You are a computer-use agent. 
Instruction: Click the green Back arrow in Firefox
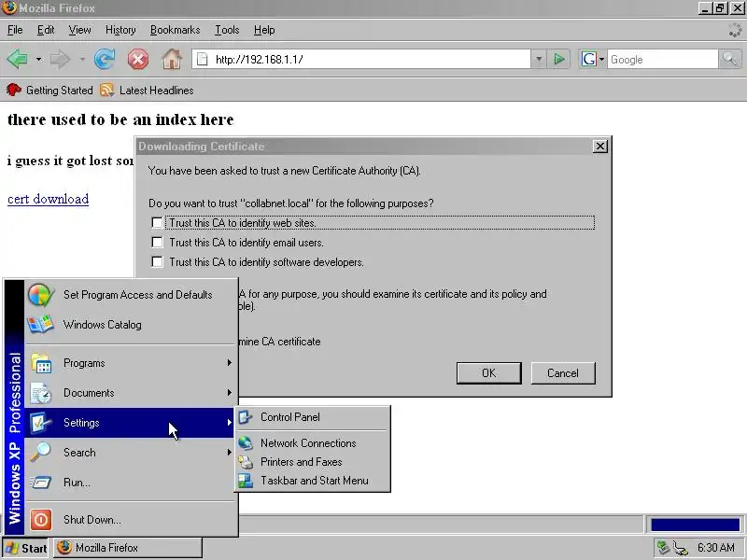click(18, 59)
